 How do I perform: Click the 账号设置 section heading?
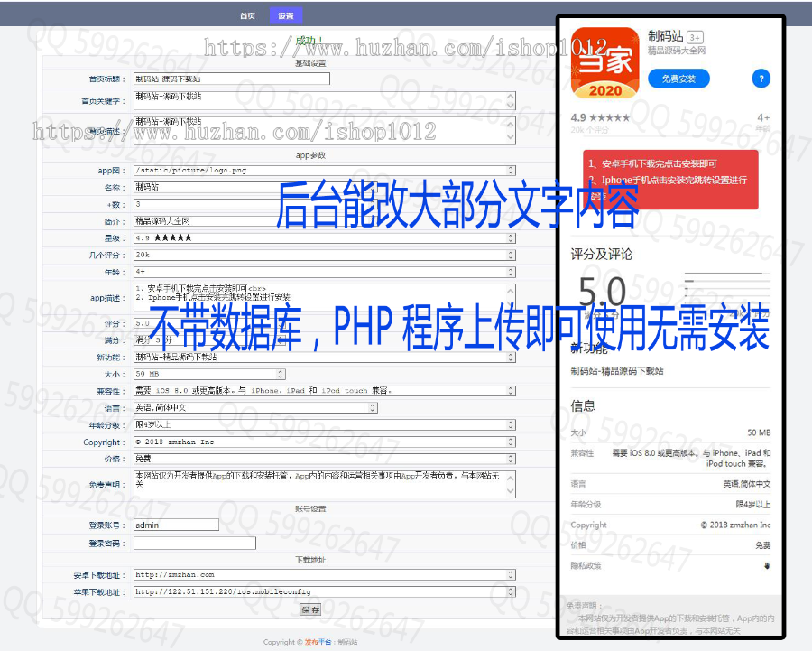coord(310,508)
